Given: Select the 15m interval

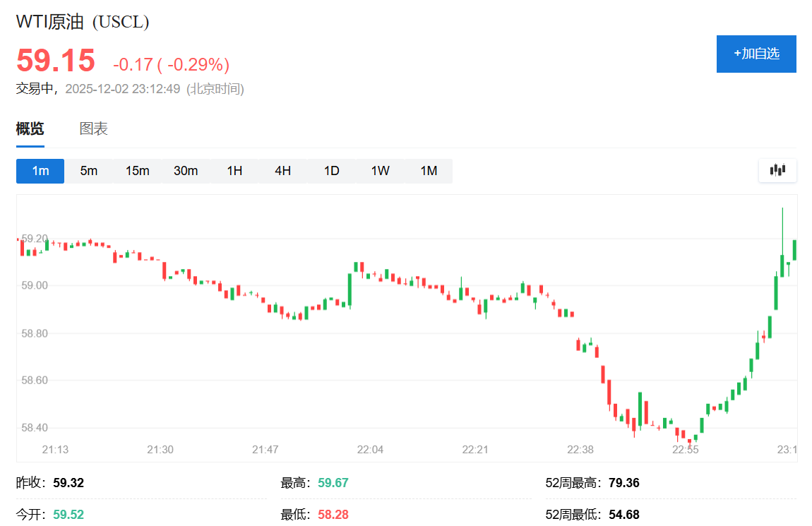Looking at the screenshot, I should (x=137, y=171).
